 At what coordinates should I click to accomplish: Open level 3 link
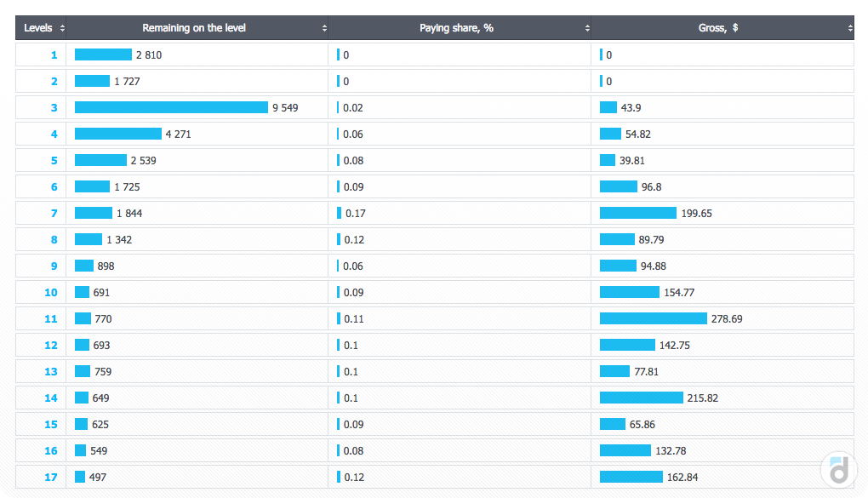[54, 108]
